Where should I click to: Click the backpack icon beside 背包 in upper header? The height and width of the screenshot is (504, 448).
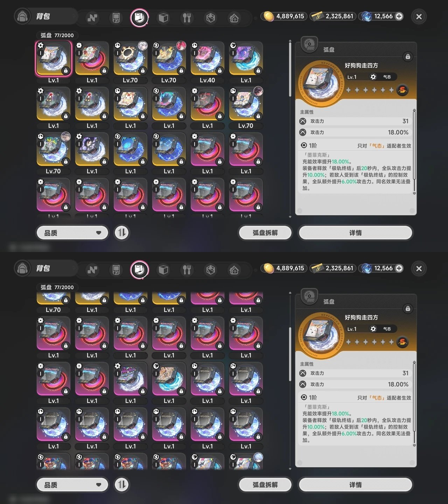(22, 16)
